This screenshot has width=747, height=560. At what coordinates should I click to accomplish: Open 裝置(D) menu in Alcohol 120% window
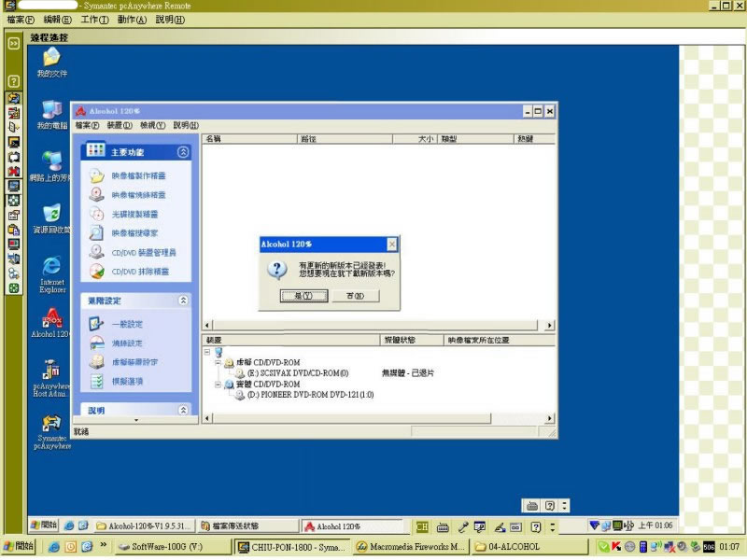pos(120,125)
